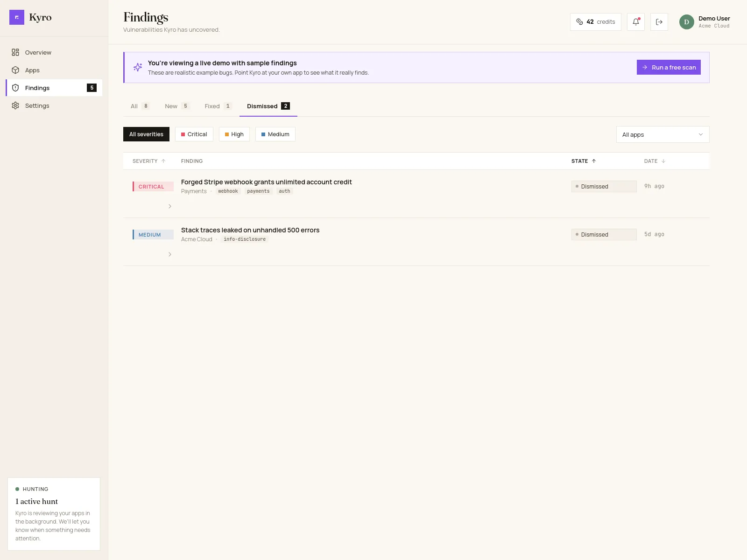Click the 9h ago date
This screenshot has width=747, height=560.
(x=654, y=186)
